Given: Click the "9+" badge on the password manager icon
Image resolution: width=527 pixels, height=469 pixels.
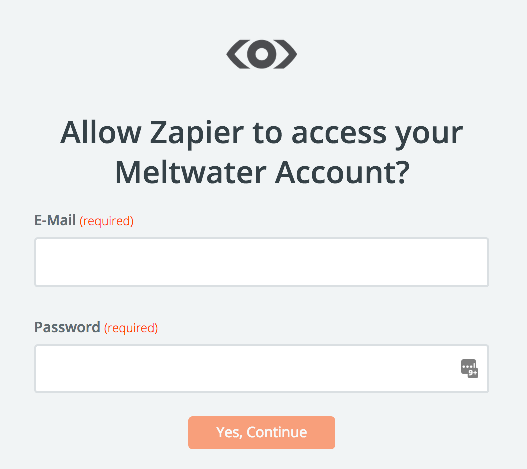Looking at the screenshot, I should [x=473, y=373].
